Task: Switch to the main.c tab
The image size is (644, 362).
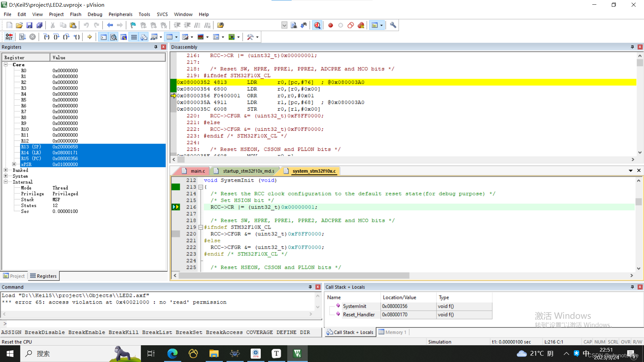Action: (x=197, y=171)
